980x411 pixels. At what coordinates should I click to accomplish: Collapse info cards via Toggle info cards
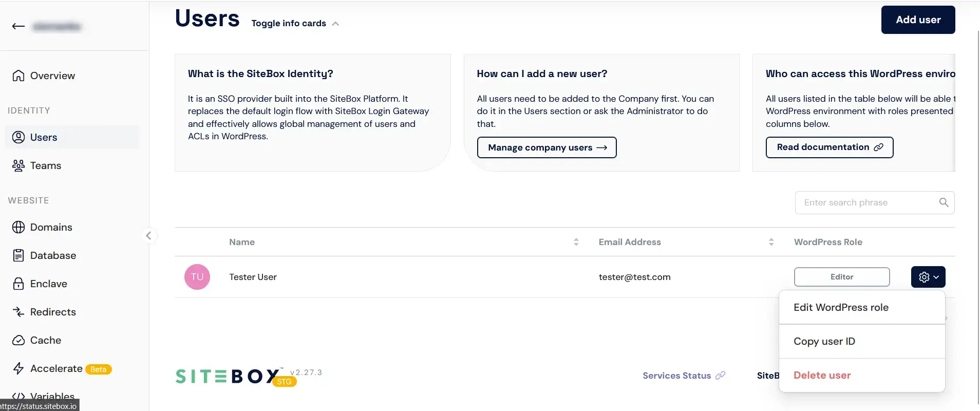click(295, 23)
